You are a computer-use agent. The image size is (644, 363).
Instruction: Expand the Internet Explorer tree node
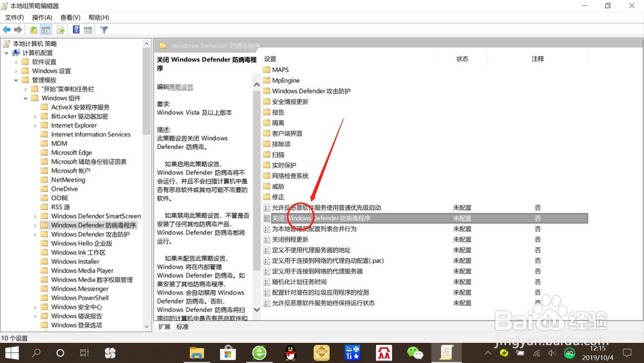pyautogui.click(x=35, y=125)
